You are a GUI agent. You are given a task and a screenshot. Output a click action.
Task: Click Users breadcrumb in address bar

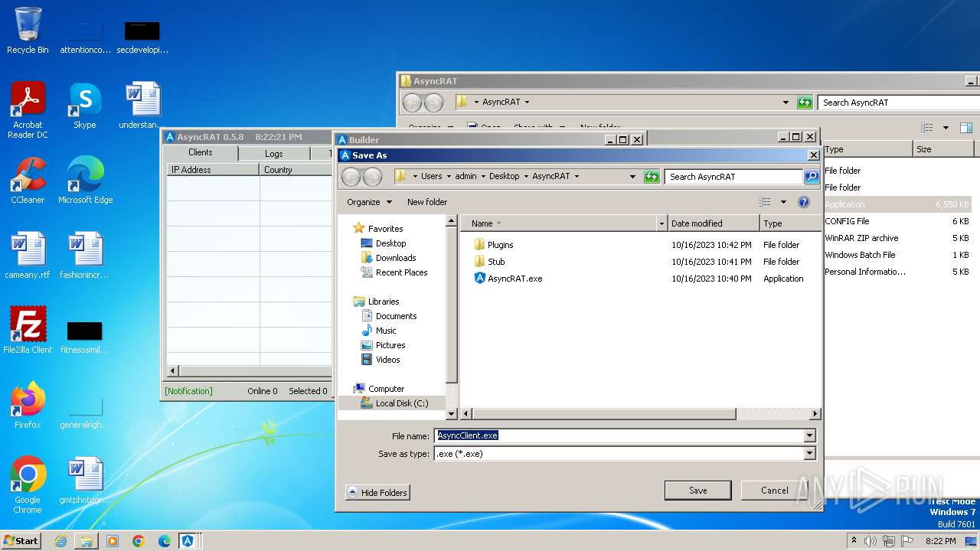click(x=432, y=176)
